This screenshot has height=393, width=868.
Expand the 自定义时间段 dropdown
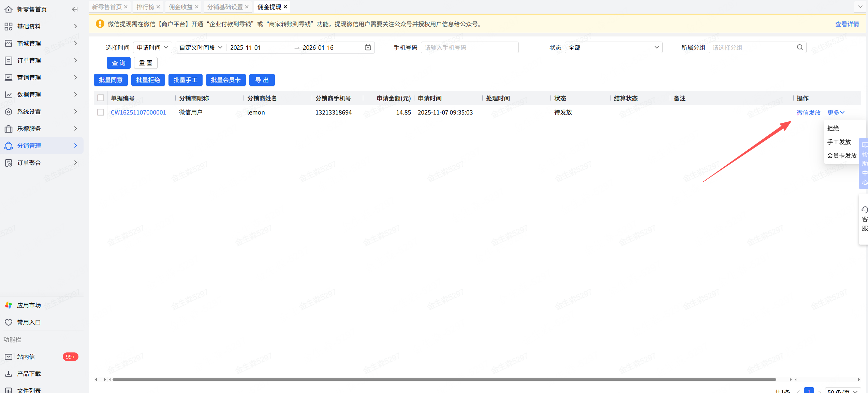pyautogui.click(x=201, y=47)
